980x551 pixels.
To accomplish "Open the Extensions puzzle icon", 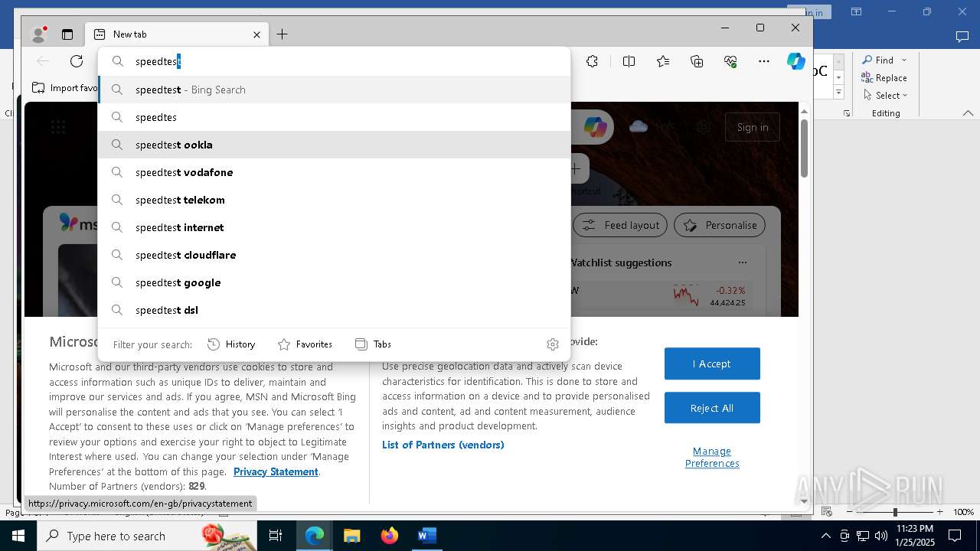I will click(x=592, y=61).
